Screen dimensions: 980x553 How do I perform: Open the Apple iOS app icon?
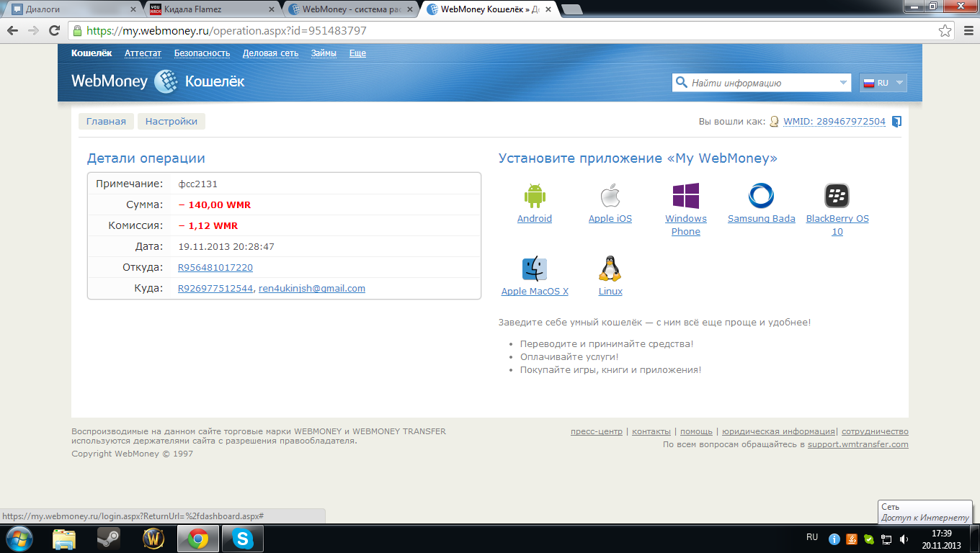610,196
